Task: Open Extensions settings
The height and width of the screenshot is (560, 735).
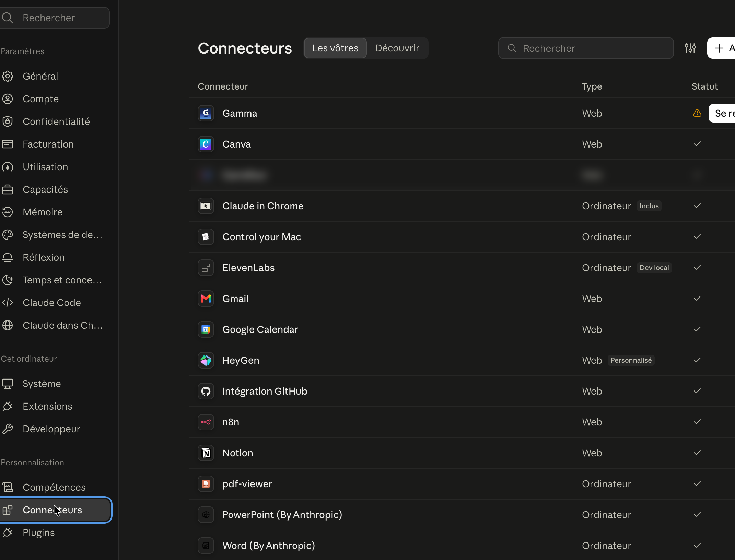Action: point(55,406)
